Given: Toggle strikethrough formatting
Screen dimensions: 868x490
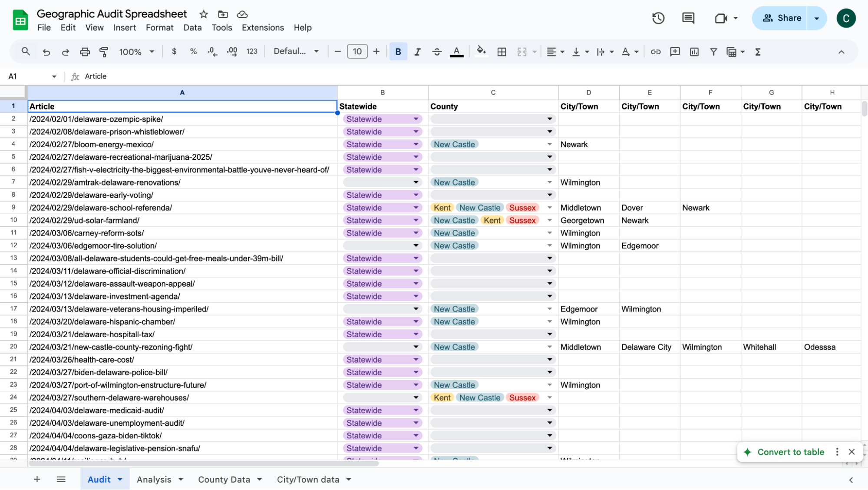Looking at the screenshot, I should tap(437, 52).
